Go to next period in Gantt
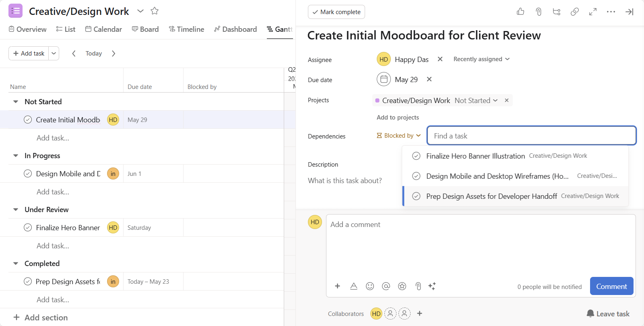 tap(114, 53)
